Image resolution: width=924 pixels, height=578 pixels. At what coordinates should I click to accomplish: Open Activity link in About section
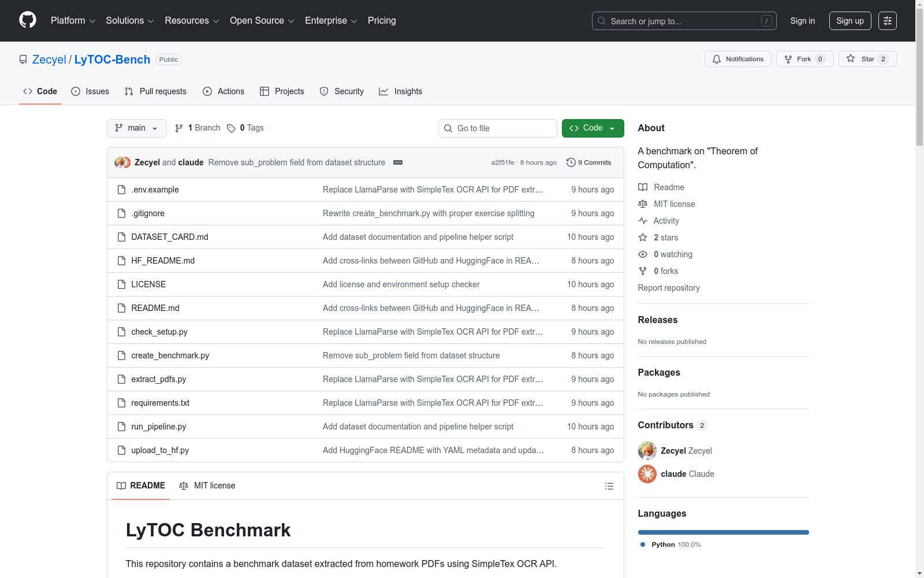click(x=658, y=221)
